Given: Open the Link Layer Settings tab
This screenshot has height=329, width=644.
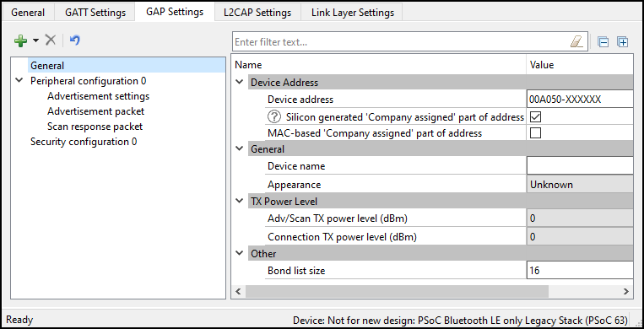Looking at the screenshot, I should (x=353, y=13).
